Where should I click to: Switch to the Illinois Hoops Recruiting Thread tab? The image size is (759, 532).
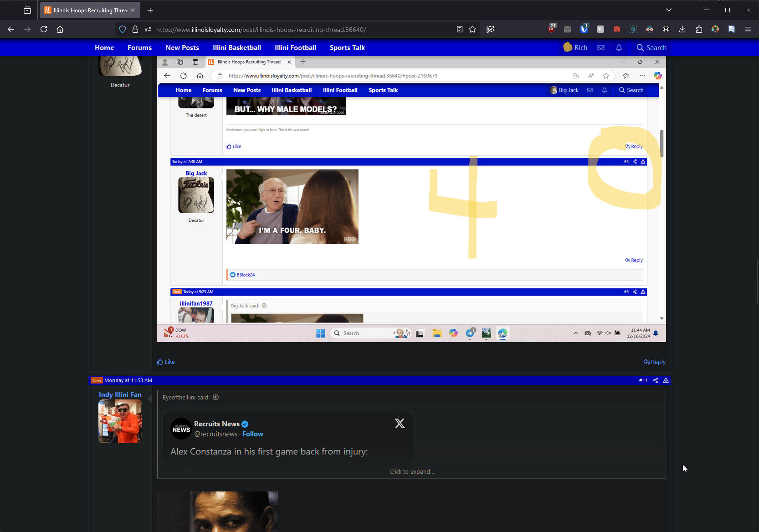point(90,10)
